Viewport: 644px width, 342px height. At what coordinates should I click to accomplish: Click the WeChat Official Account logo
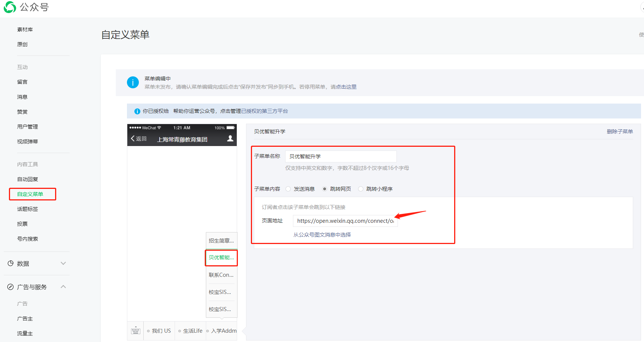coord(10,7)
